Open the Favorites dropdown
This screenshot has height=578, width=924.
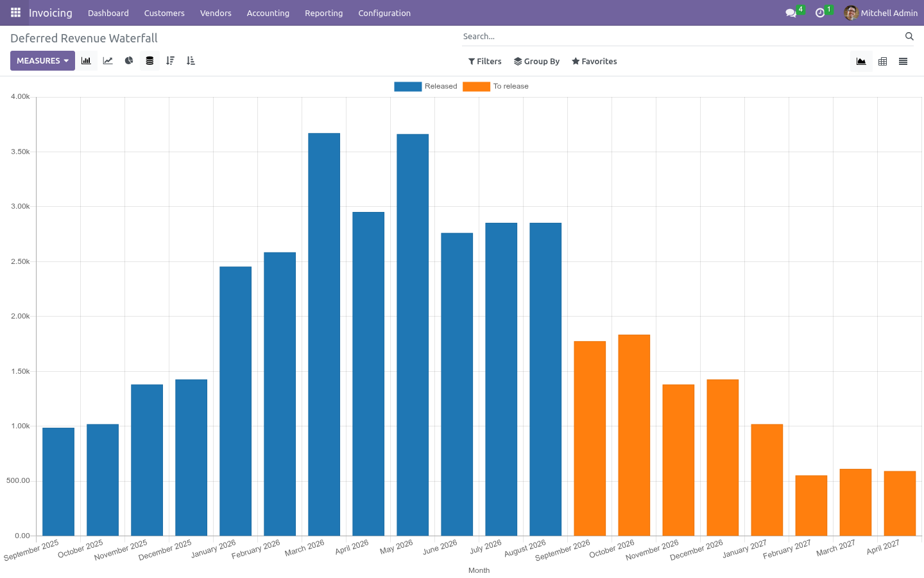click(594, 62)
